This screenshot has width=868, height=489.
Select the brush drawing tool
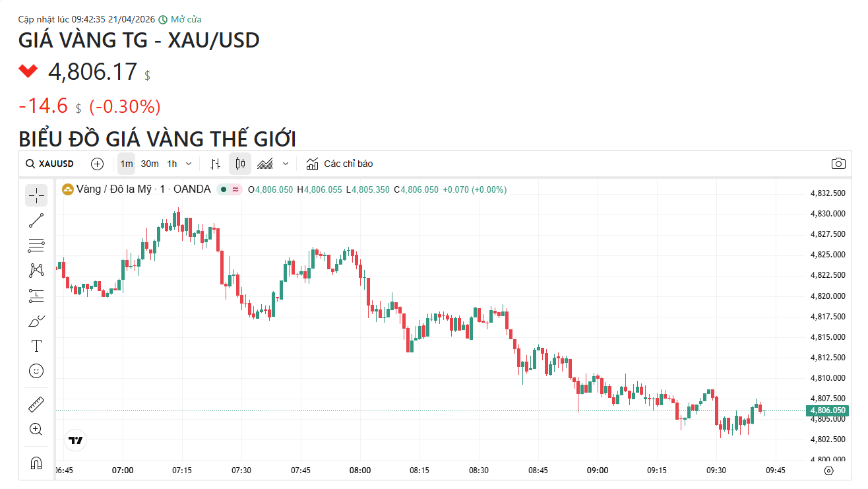(36, 321)
